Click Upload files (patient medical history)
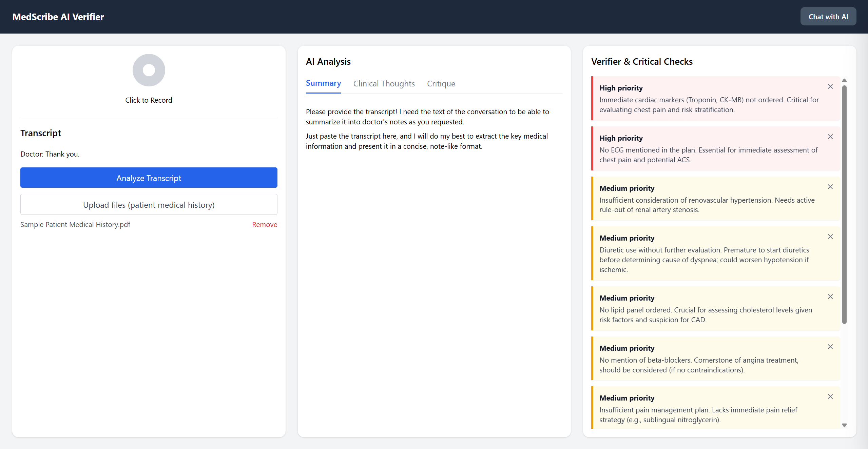The width and height of the screenshot is (868, 449). point(149,205)
